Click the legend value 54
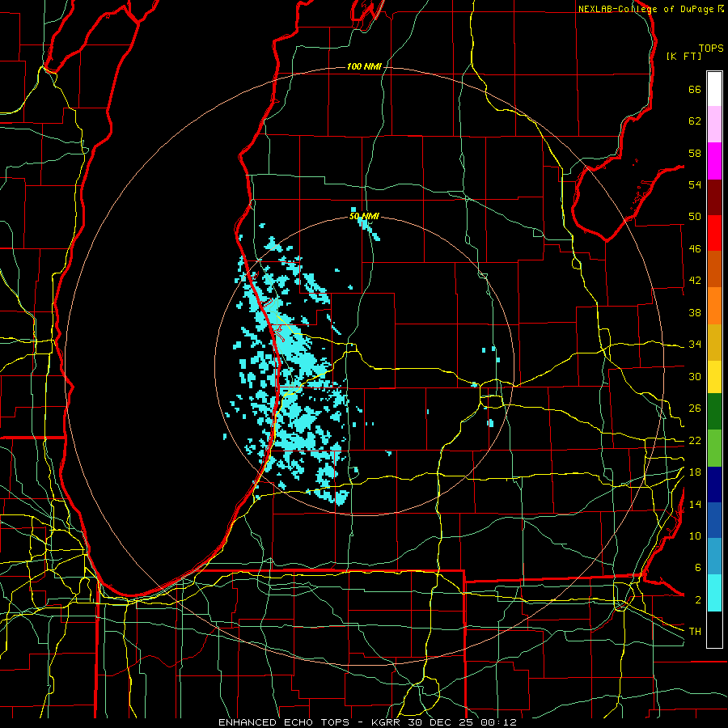 (x=695, y=184)
